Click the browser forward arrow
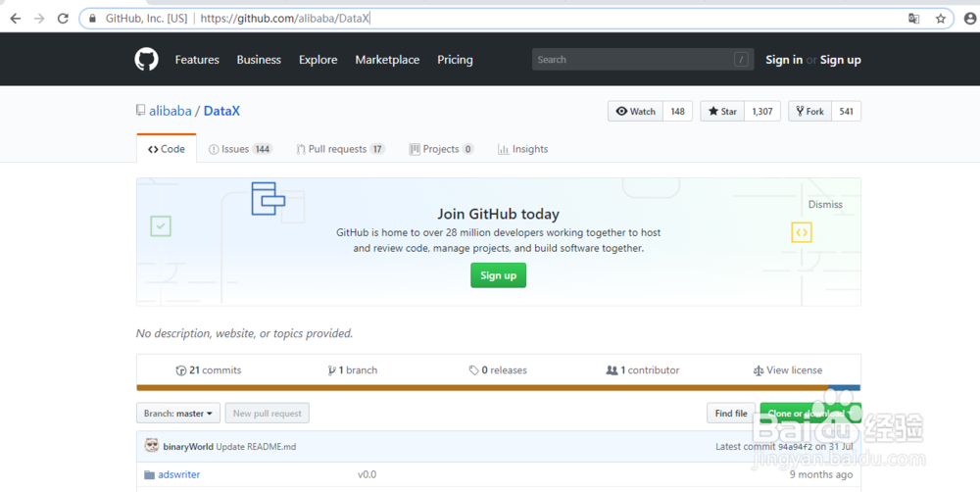This screenshot has width=980, height=492. pos(39,19)
